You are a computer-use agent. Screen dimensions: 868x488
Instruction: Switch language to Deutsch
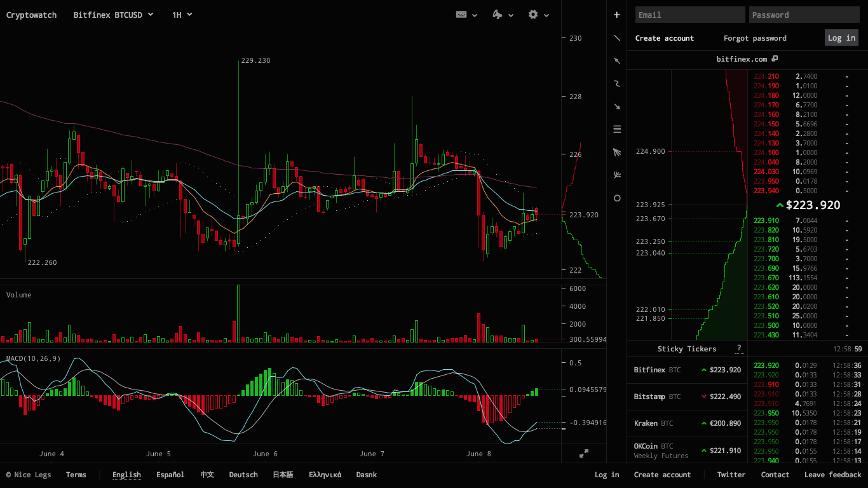243,475
